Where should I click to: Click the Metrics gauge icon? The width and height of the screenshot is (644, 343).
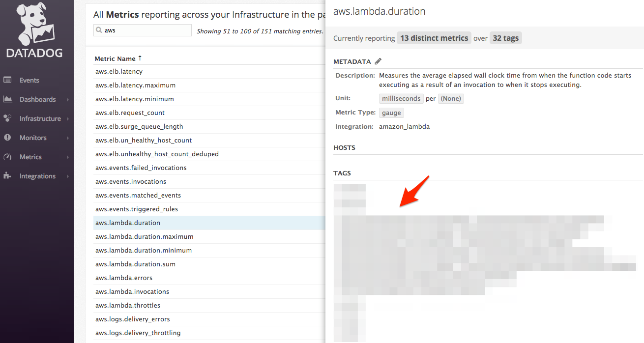[x=7, y=157]
